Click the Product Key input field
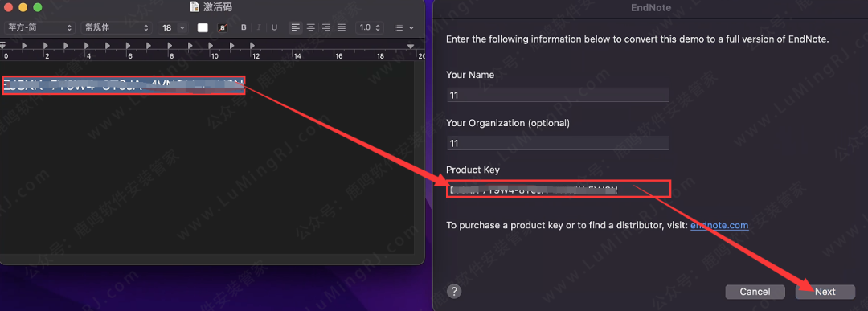Screen dimensions: 868x311 point(559,190)
